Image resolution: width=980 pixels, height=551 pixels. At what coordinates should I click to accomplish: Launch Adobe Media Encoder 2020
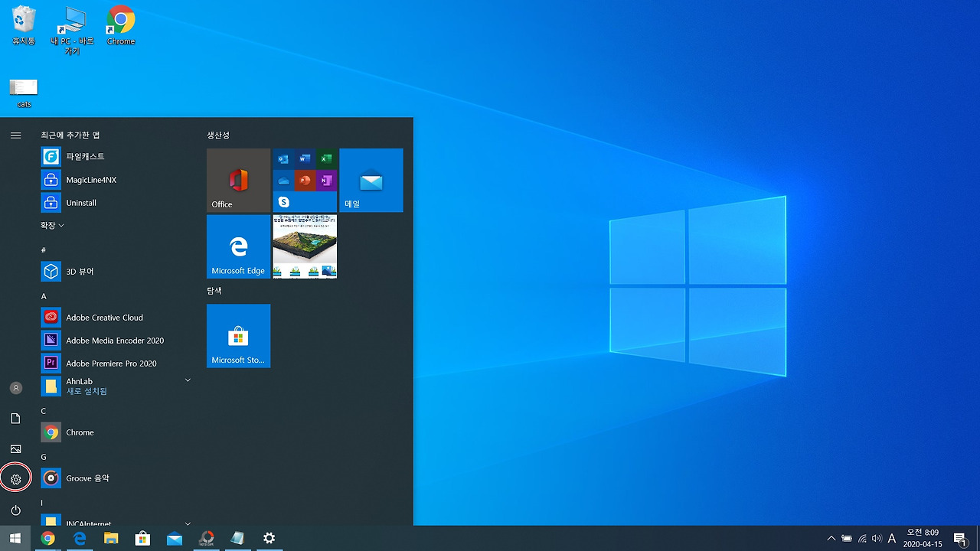click(115, 341)
